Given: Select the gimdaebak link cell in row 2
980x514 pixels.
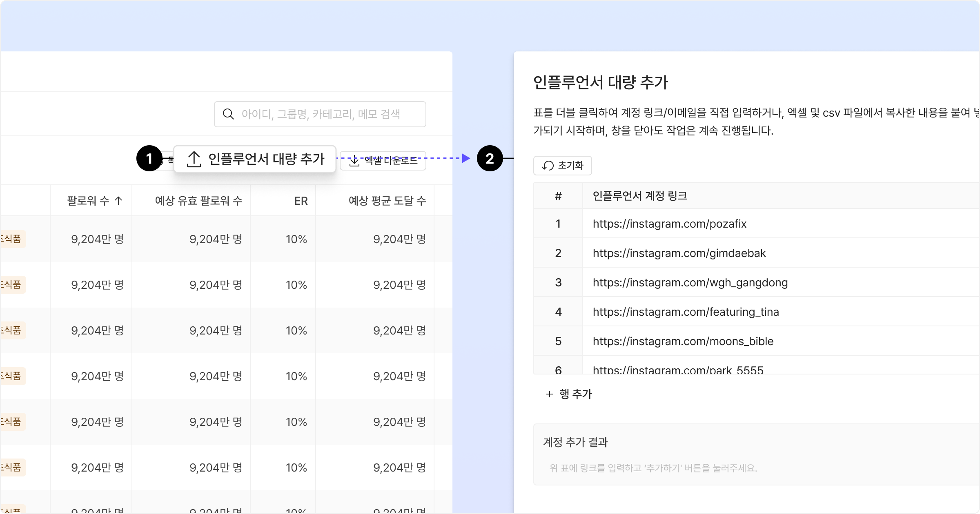Looking at the screenshot, I should click(679, 253).
